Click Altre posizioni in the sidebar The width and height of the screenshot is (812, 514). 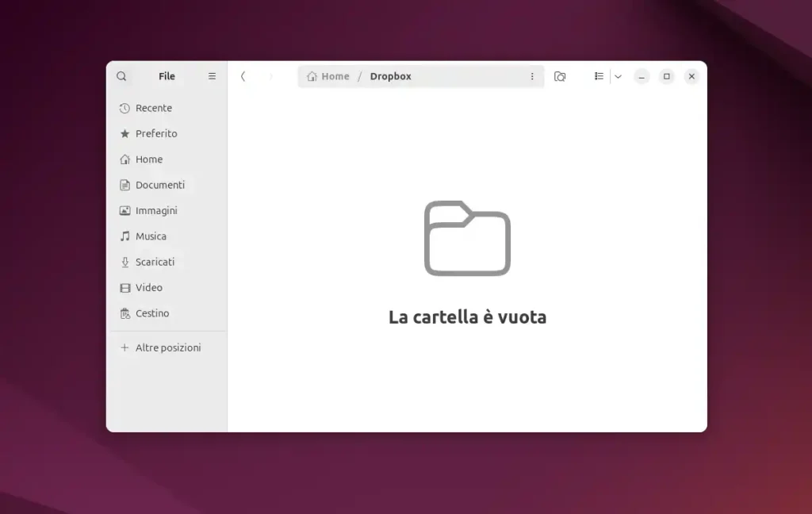point(167,347)
